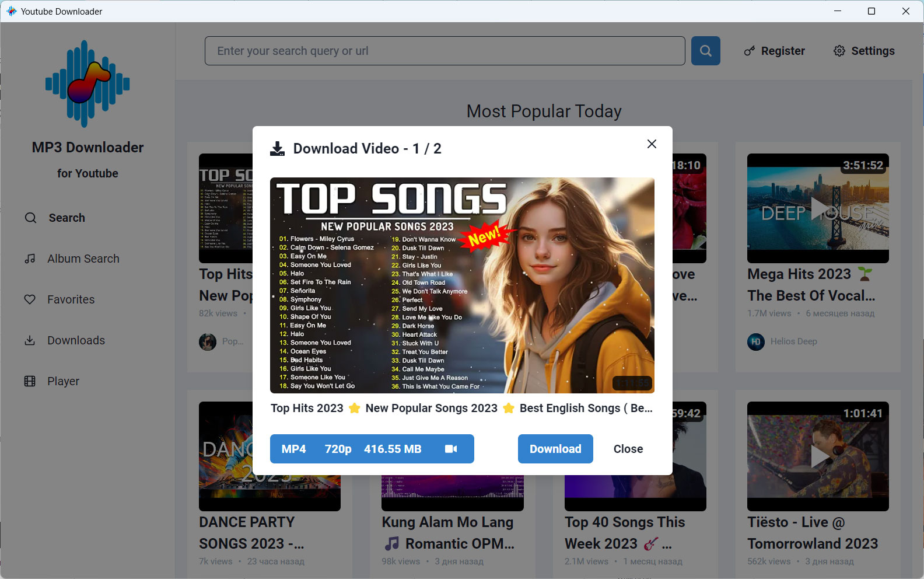Click Top 40 Songs This Week title
The image size is (924, 579).
click(625, 533)
